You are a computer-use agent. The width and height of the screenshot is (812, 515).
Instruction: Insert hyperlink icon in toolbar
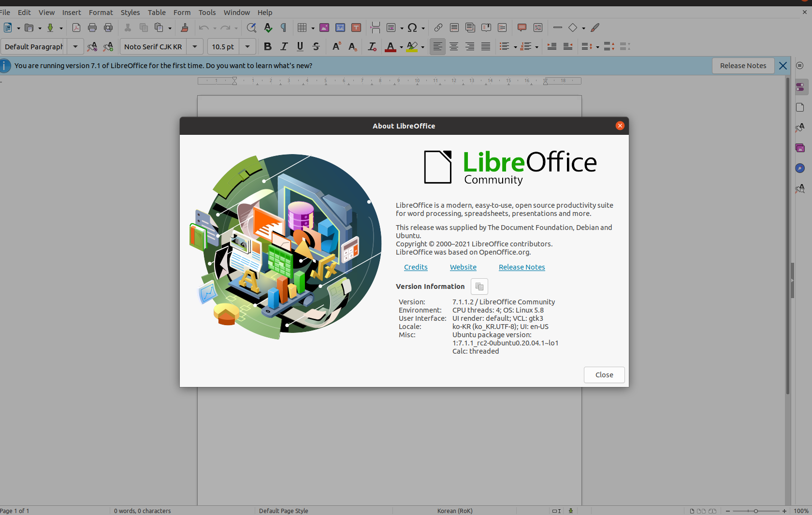(438, 28)
